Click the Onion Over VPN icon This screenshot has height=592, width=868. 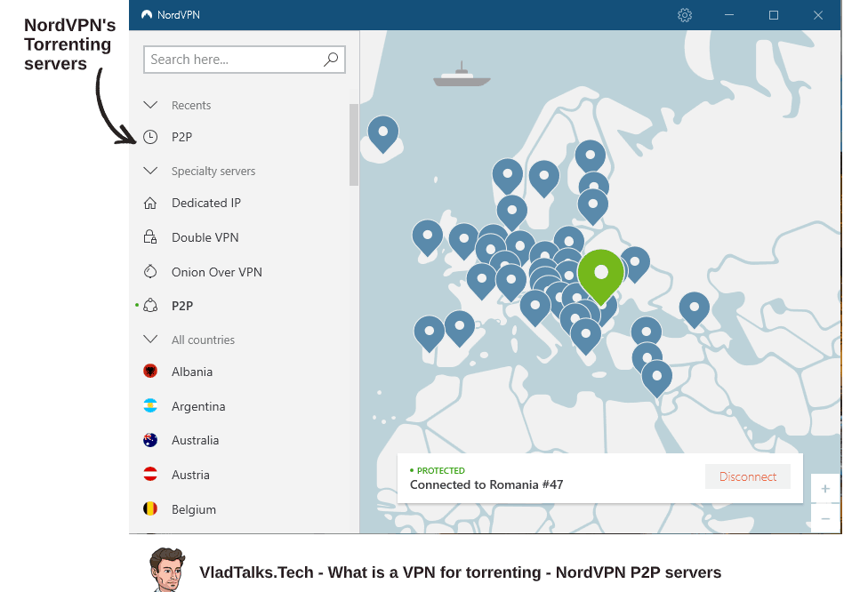(x=150, y=272)
